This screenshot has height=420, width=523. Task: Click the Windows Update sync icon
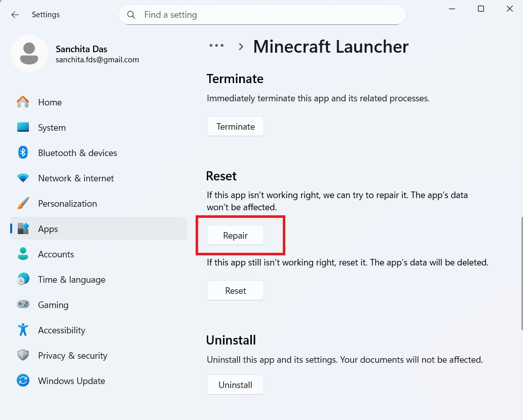click(23, 380)
